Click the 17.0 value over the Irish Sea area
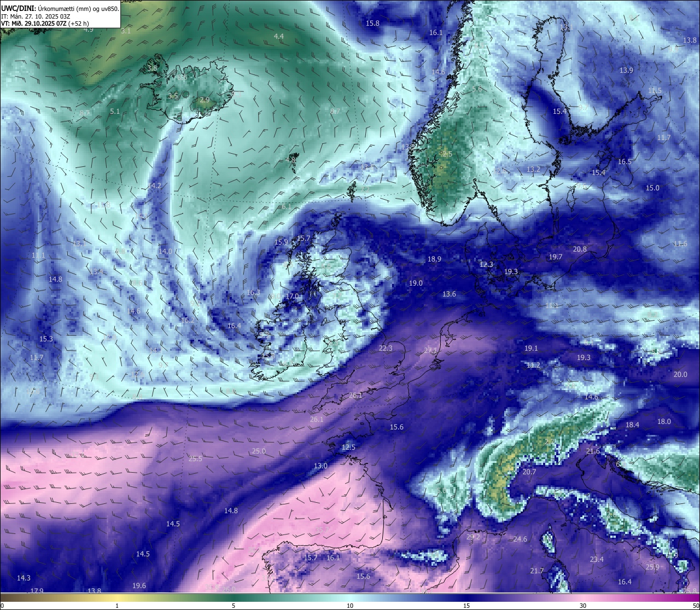The height and width of the screenshot is (610, 700). click(292, 296)
